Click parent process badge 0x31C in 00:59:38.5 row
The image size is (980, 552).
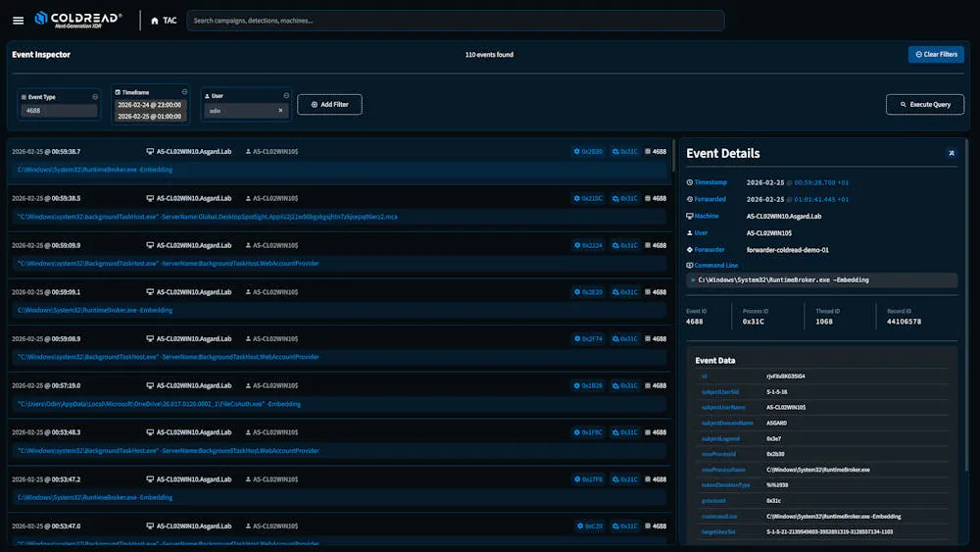pos(625,198)
